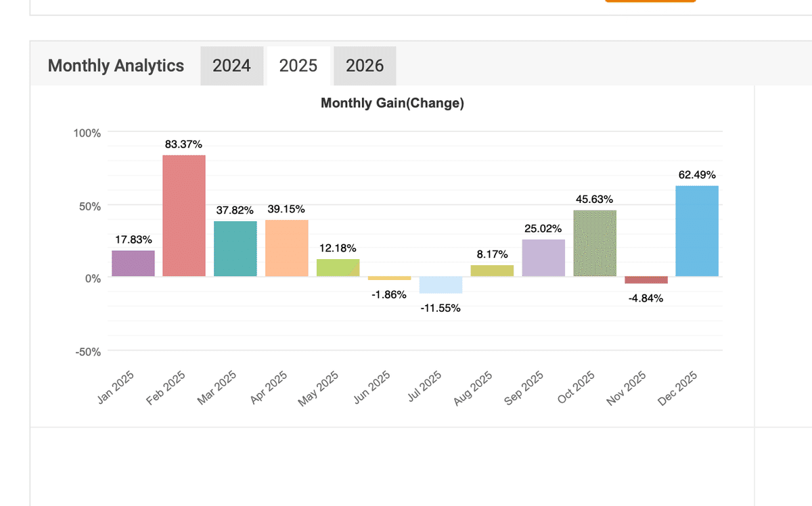Click the orange Apr 2025 bar
812x506 pixels.
[x=287, y=248]
